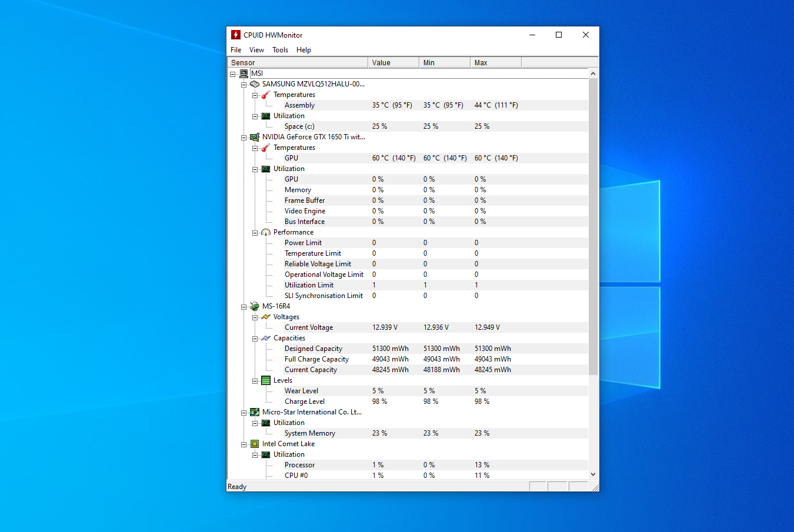This screenshot has width=794, height=532.
Task: Click the MSI computer icon at tree root
Action: coord(243,73)
